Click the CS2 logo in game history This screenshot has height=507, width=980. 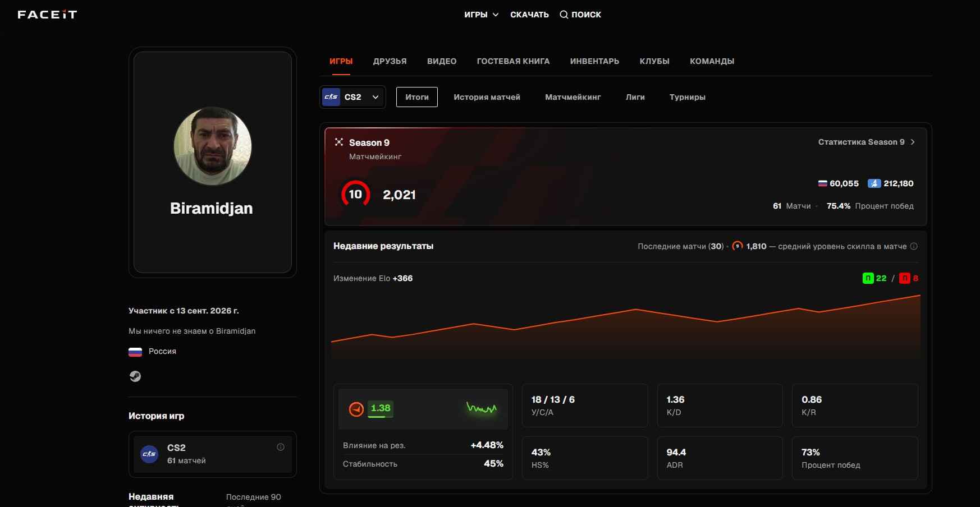[x=149, y=454]
